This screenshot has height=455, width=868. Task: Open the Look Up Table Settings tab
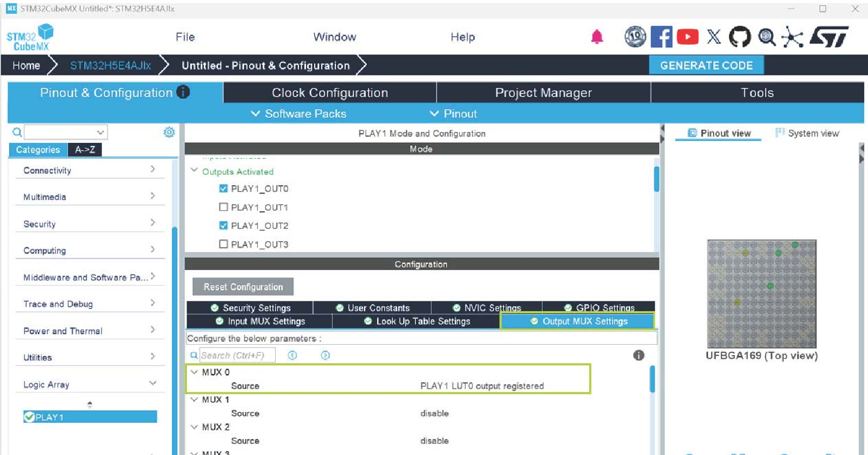[416, 321]
